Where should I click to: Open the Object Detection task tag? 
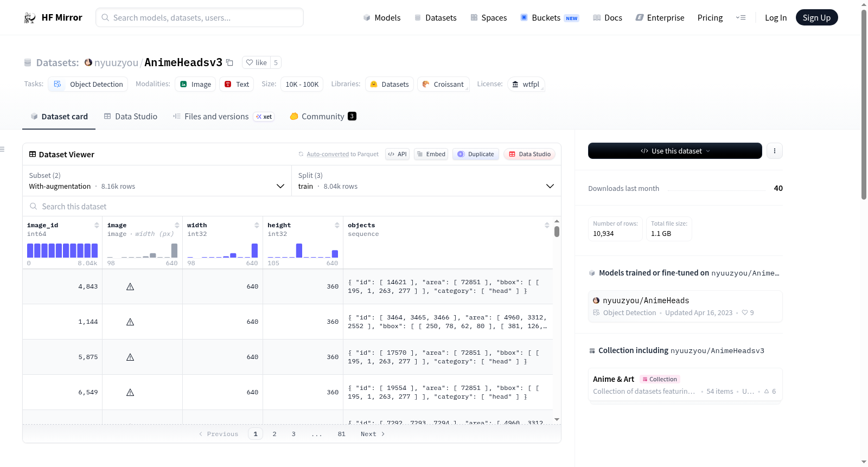[88, 84]
